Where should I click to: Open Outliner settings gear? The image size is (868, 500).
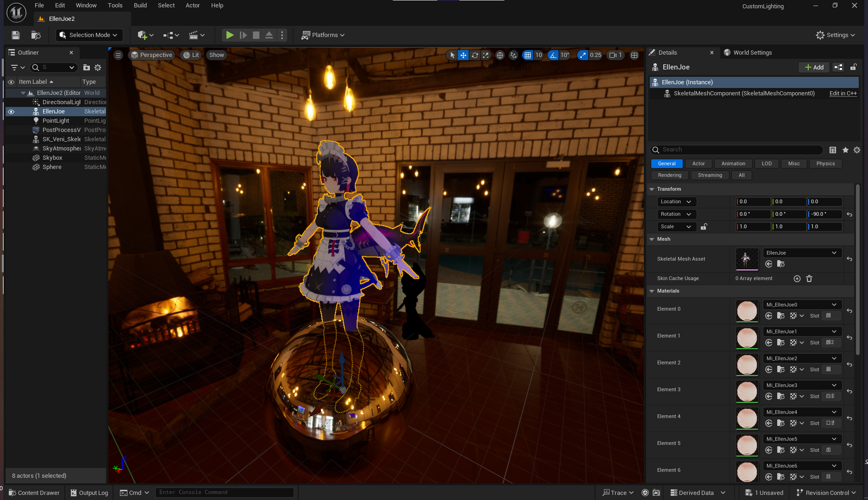coord(98,68)
